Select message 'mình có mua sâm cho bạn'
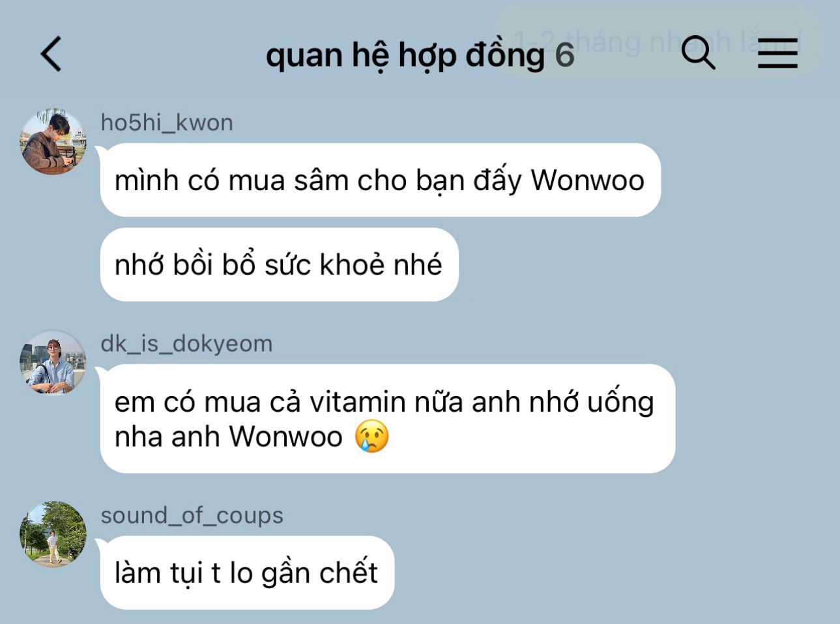This screenshot has height=624, width=840. (381, 180)
